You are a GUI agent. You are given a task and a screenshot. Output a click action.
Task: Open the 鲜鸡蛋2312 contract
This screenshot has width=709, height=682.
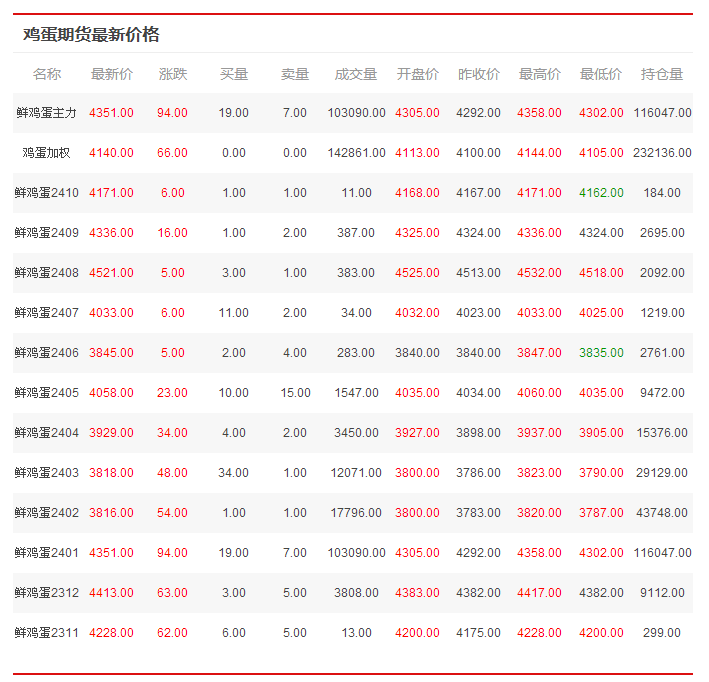46,593
